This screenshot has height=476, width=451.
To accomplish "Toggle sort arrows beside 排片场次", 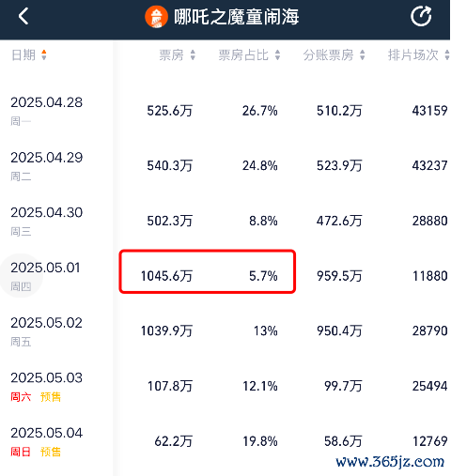I will [x=447, y=55].
